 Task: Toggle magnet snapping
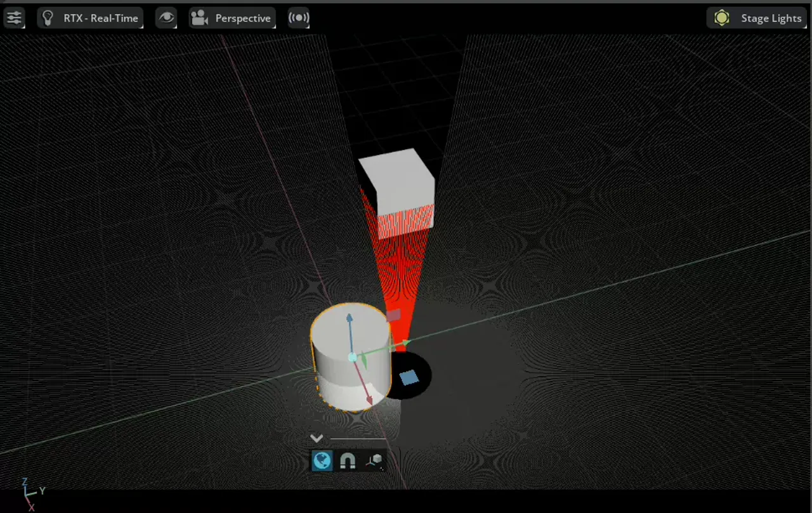coord(348,460)
